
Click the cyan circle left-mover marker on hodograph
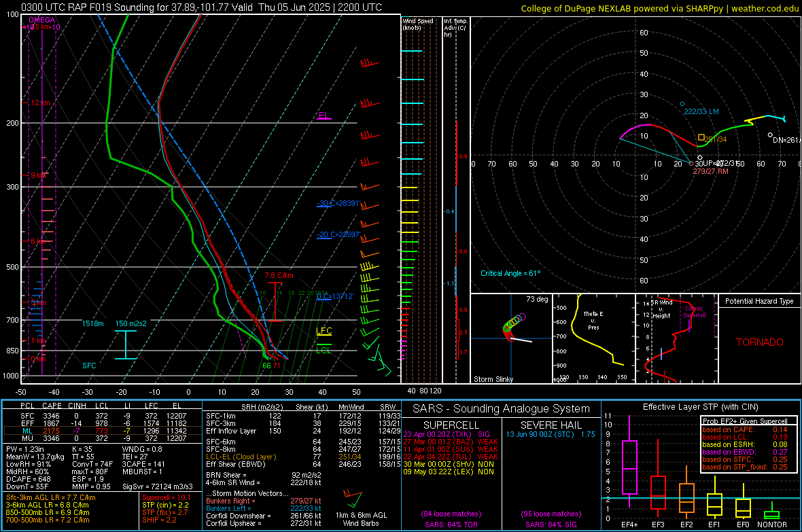(x=682, y=104)
